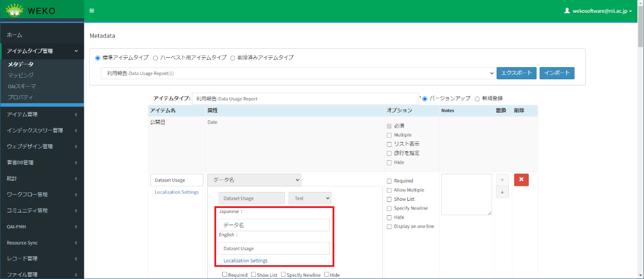Open the データ名 property dropdown
This screenshot has height=279, width=644.
tap(254, 180)
